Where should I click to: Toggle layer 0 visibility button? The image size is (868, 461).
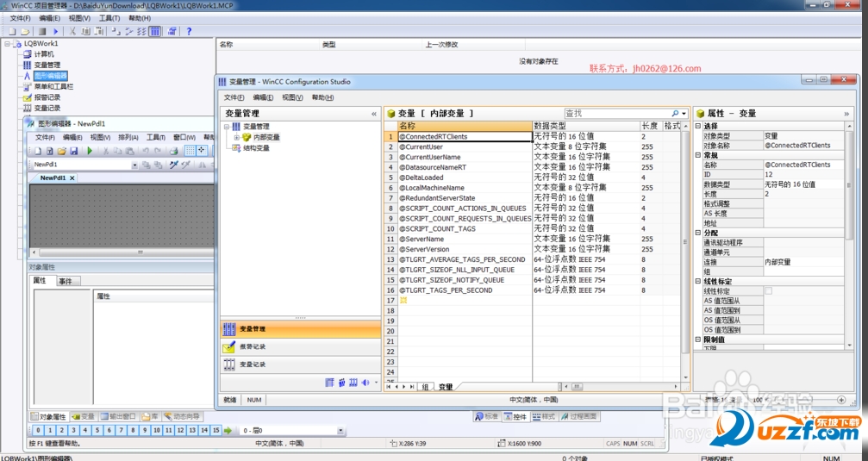point(38,431)
